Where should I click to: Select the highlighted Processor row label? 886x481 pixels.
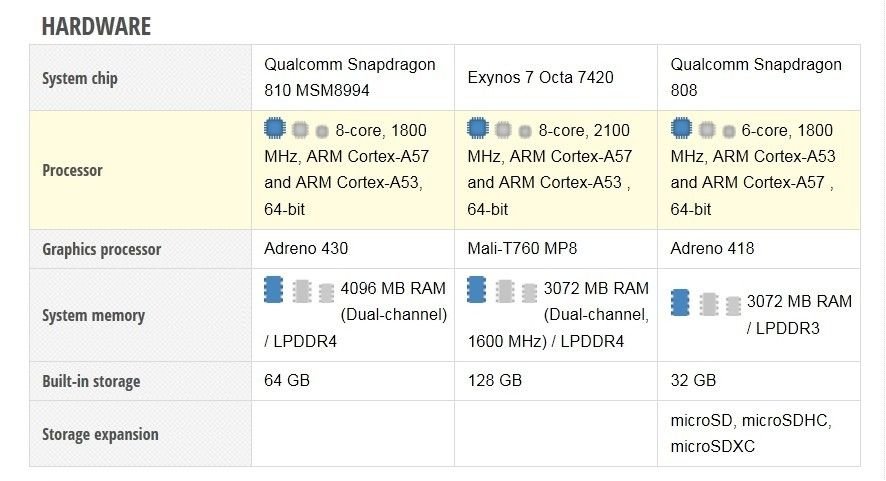point(72,170)
